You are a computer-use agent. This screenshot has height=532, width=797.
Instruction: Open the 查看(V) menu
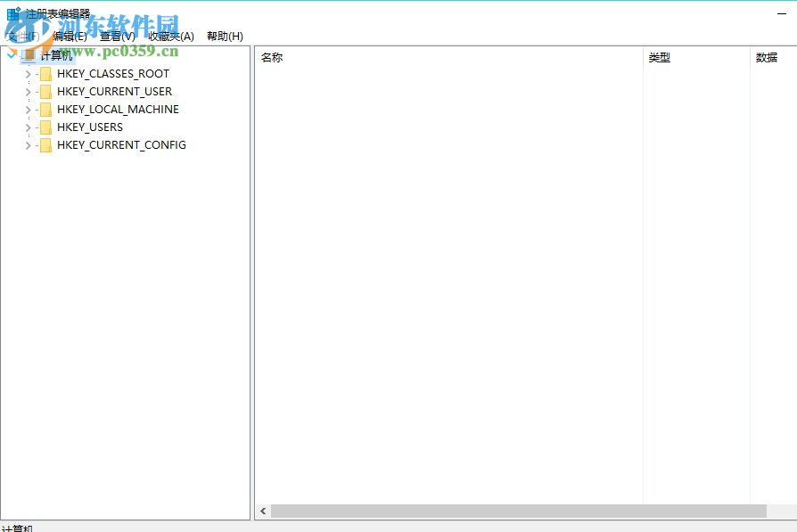pos(118,36)
